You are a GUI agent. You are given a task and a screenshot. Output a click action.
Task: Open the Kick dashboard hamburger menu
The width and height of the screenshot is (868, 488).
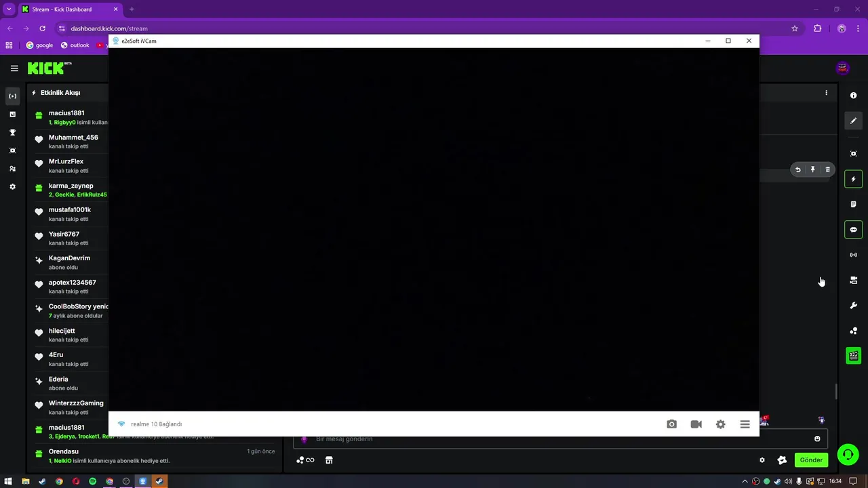pyautogui.click(x=14, y=68)
